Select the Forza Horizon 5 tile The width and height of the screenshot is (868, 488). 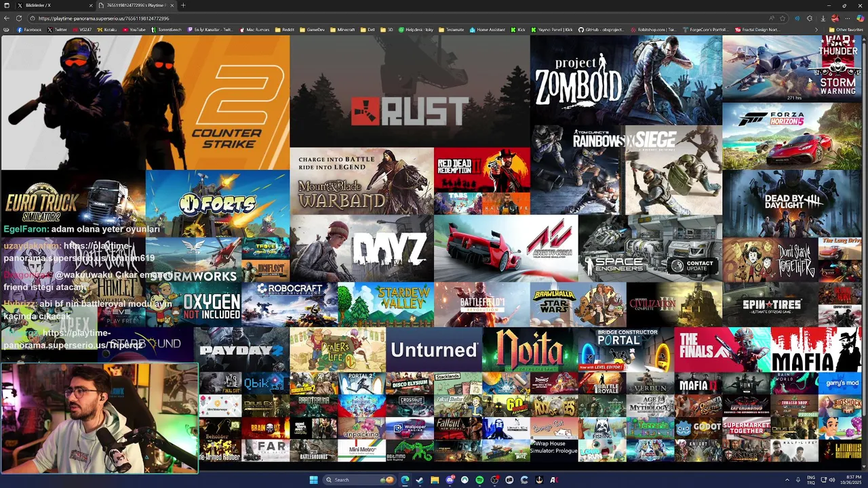[x=792, y=136]
